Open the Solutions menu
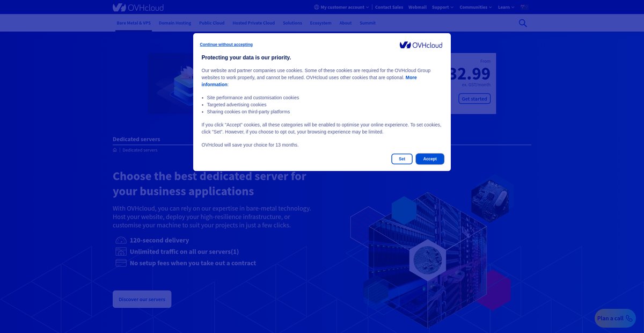 pos(292,23)
